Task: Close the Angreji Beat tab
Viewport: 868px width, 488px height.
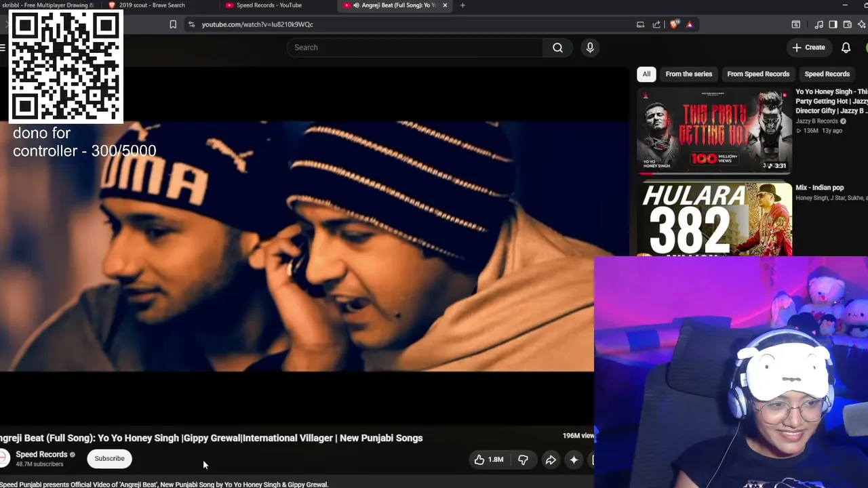Action: click(445, 5)
